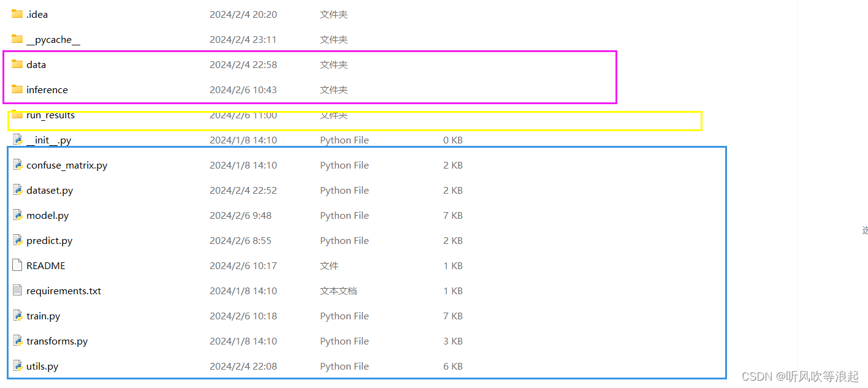Click the confuse_matrix.py file icon
The image size is (868, 388).
[x=17, y=165]
